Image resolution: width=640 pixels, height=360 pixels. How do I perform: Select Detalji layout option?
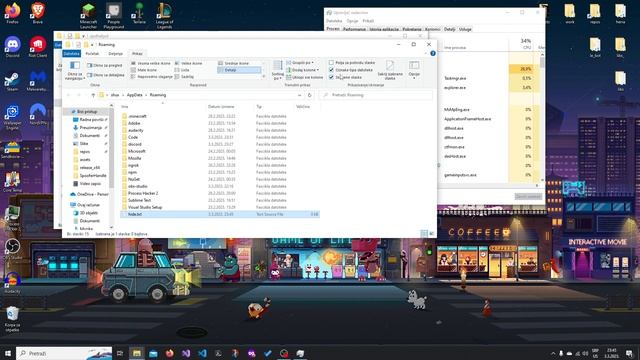239,70
